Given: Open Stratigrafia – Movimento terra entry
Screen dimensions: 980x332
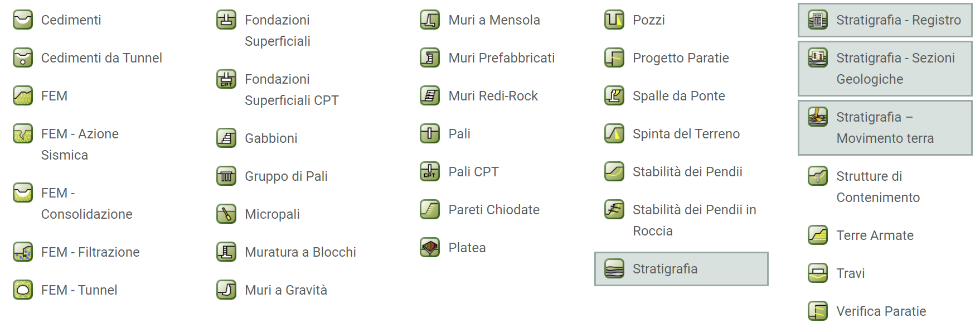Looking at the screenshot, I should point(885,128).
